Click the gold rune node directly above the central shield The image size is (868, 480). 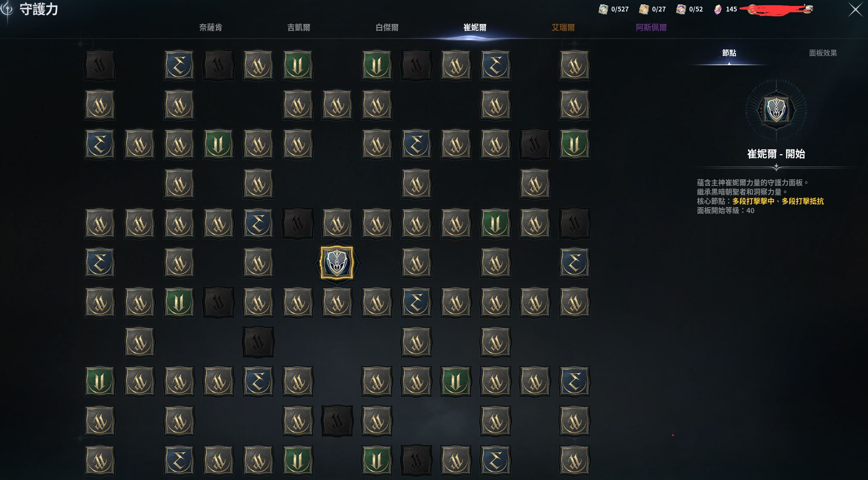click(337, 224)
